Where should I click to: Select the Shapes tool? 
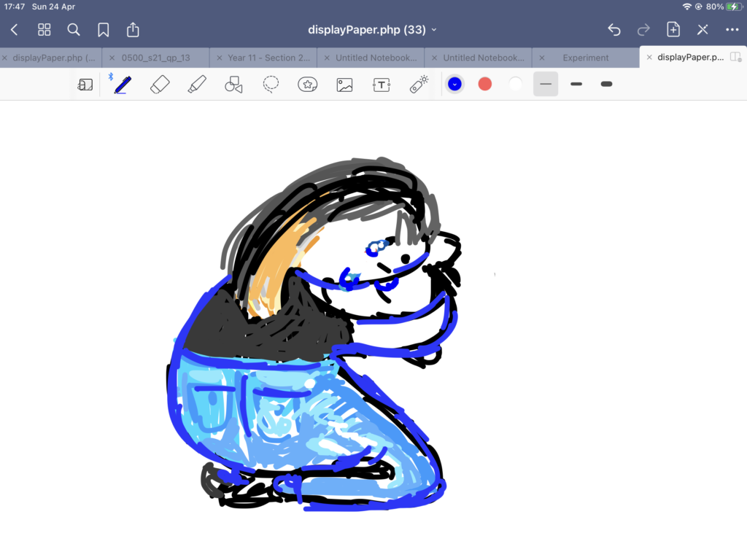[x=233, y=85]
